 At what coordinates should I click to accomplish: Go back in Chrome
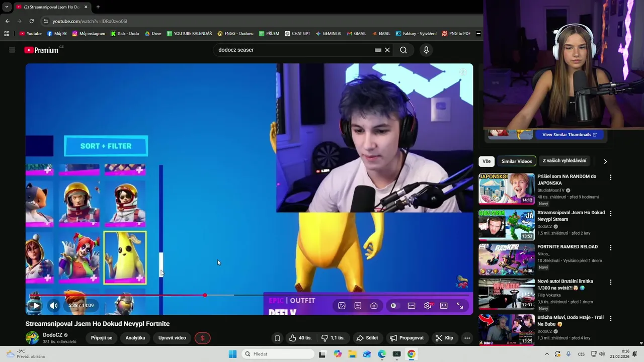click(7, 21)
